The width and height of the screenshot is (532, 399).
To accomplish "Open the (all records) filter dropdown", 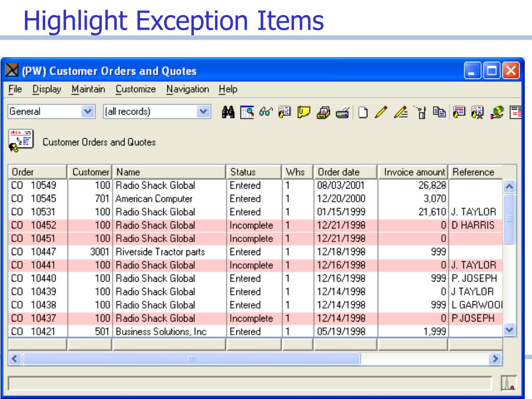I will pyautogui.click(x=203, y=111).
